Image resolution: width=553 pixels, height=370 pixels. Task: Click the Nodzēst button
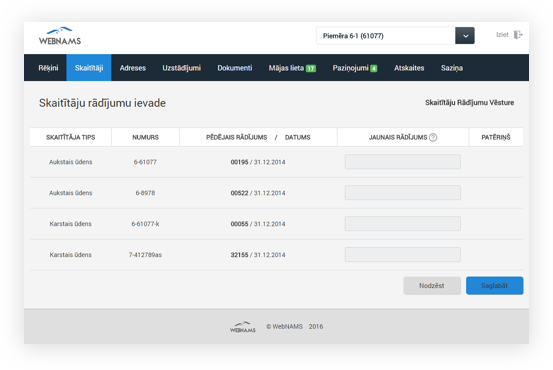(x=432, y=286)
